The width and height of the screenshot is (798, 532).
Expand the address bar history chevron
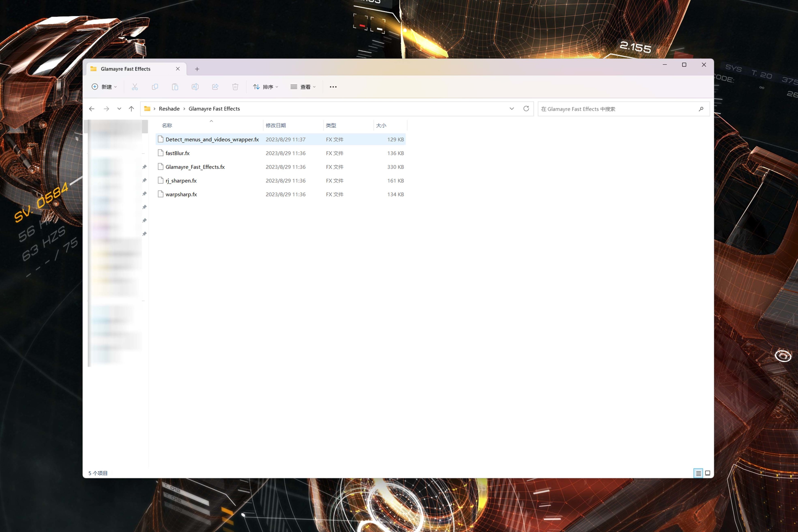pos(512,109)
